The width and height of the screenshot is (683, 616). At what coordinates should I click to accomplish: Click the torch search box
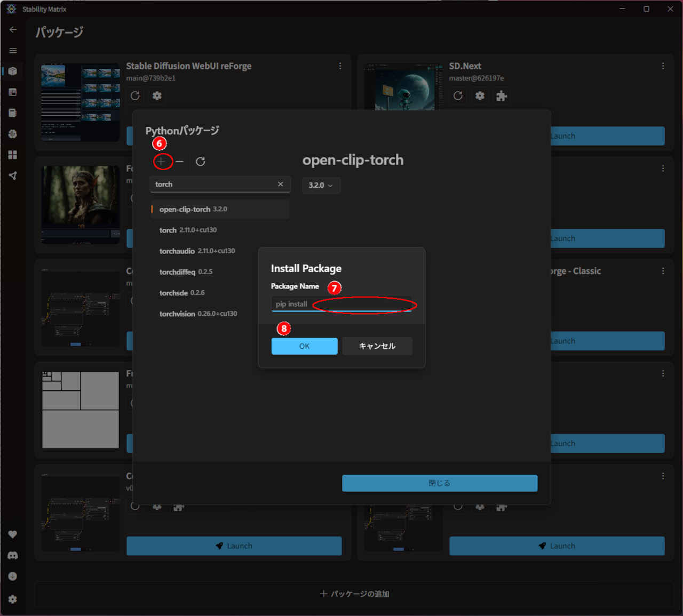pos(220,184)
